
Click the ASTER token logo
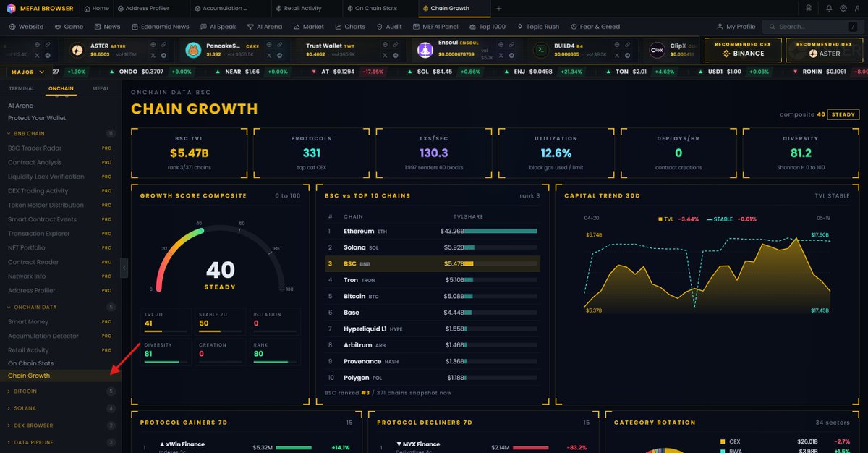[x=78, y=50]
